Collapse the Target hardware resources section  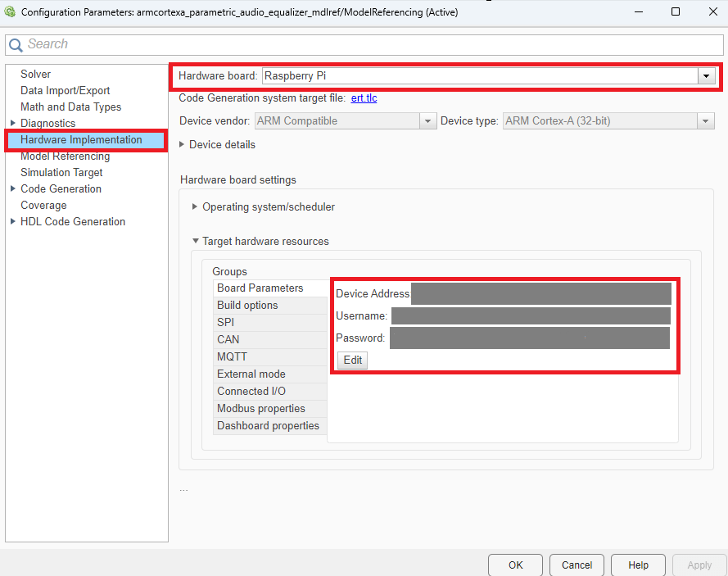point(195,241)
